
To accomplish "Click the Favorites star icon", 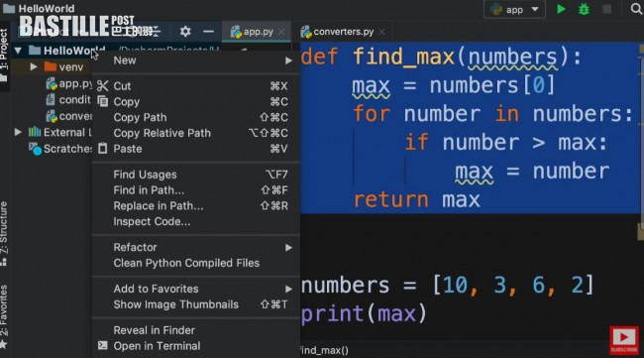I will (4, 344).
